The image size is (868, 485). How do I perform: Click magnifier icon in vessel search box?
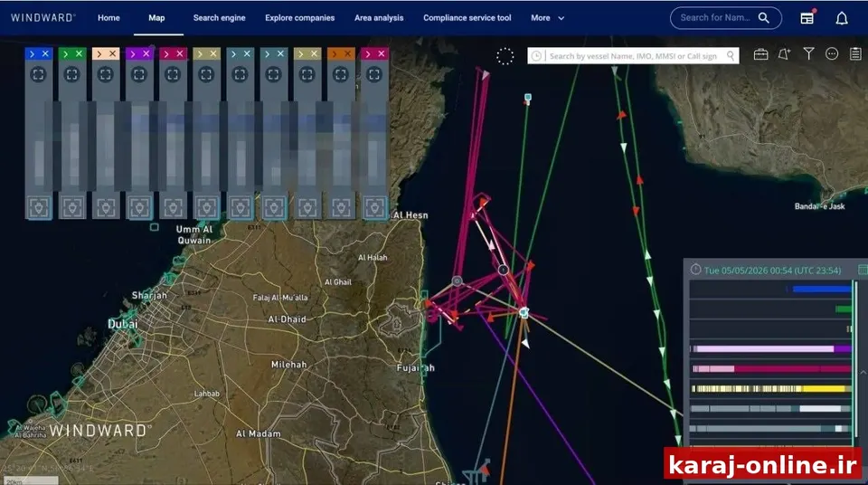coord(731,56)
